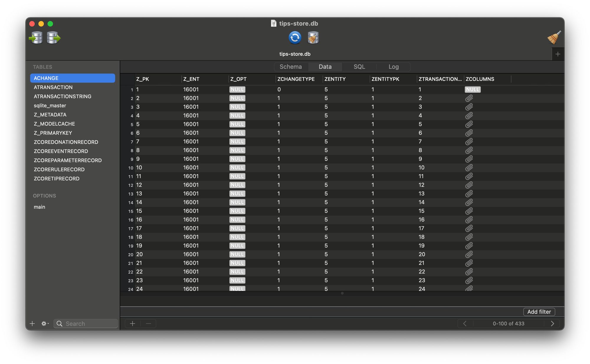Click the import database arrow icon

pyautogui.click(x=37, y=38)
